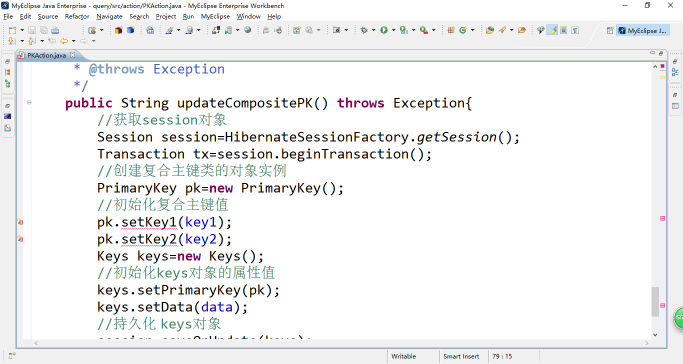The width and height of the screenshot is (683, 364).
Task: Switch to MyEclipse Java Enterprise perspective
Action: click(x=642, y=30)
